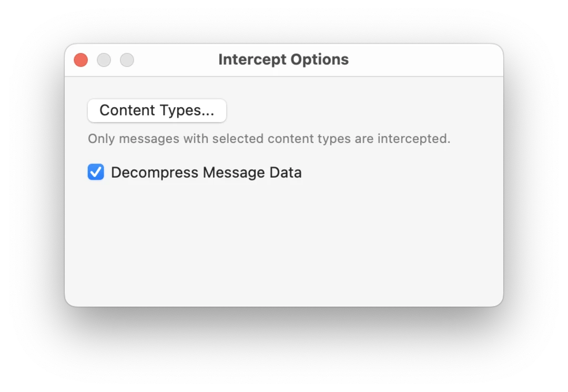Click the red close button
The width and height of the screenshot is (568, 392).
(81, 60)
